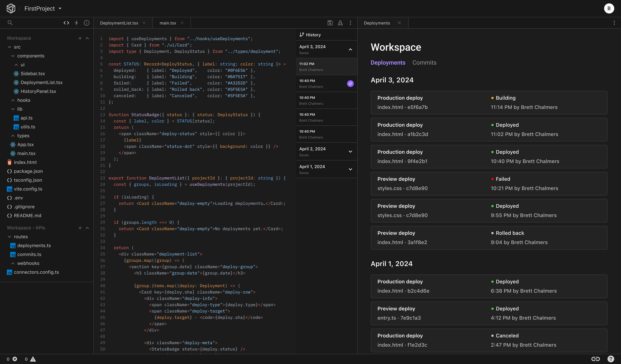The height and width of the screenshot is (364, 621).
Task: Close the main.tsx tab
Action: click(x=182, y=23)
